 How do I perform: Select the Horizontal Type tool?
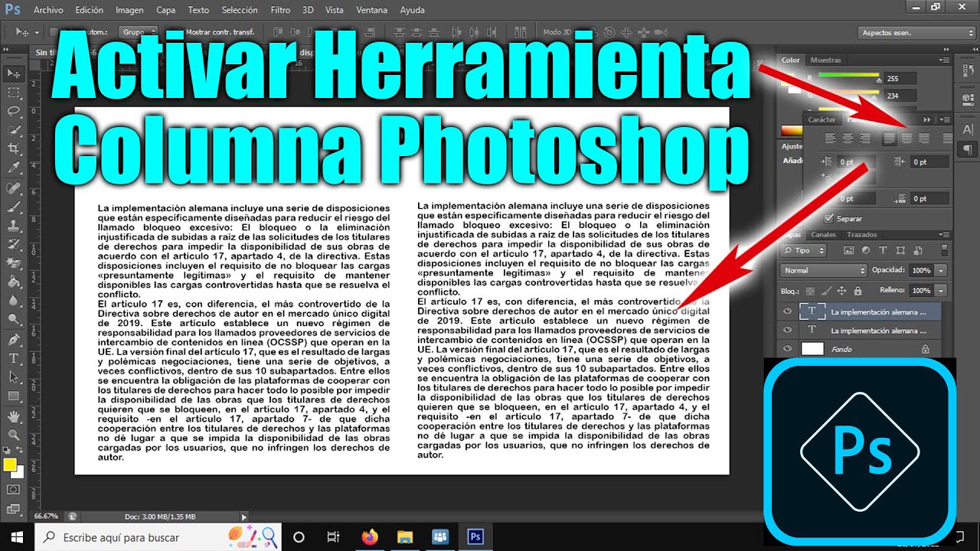tap(14, 359)
